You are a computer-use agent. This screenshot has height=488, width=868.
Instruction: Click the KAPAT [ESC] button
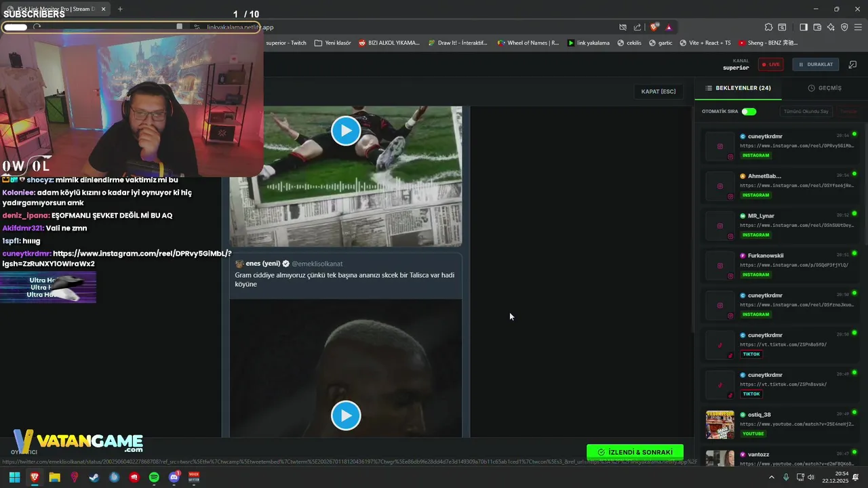pos(658,91)
